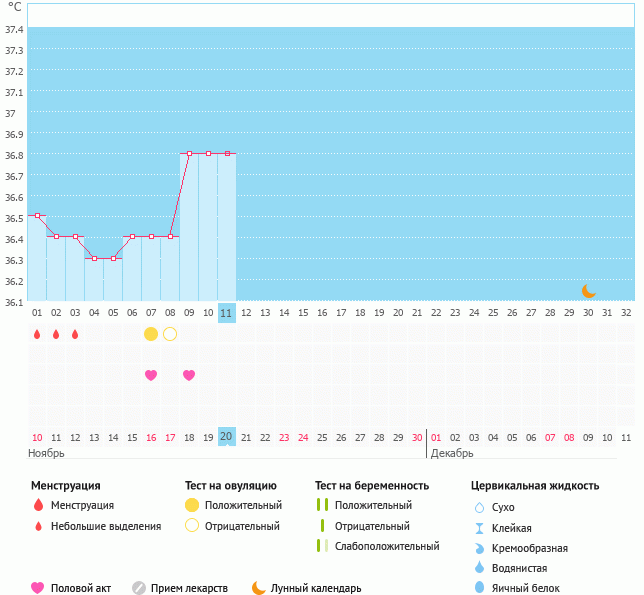The height and width of the screenshot is (595, 644).
Task: Click the 36.5 temperature point on day 01
Action: [x=37, y=215]
